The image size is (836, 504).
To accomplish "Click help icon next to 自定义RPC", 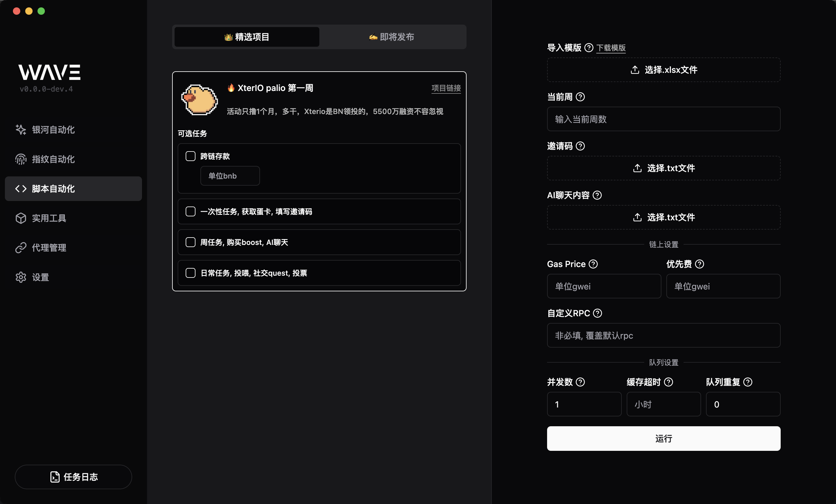I will tap(597, 313).
